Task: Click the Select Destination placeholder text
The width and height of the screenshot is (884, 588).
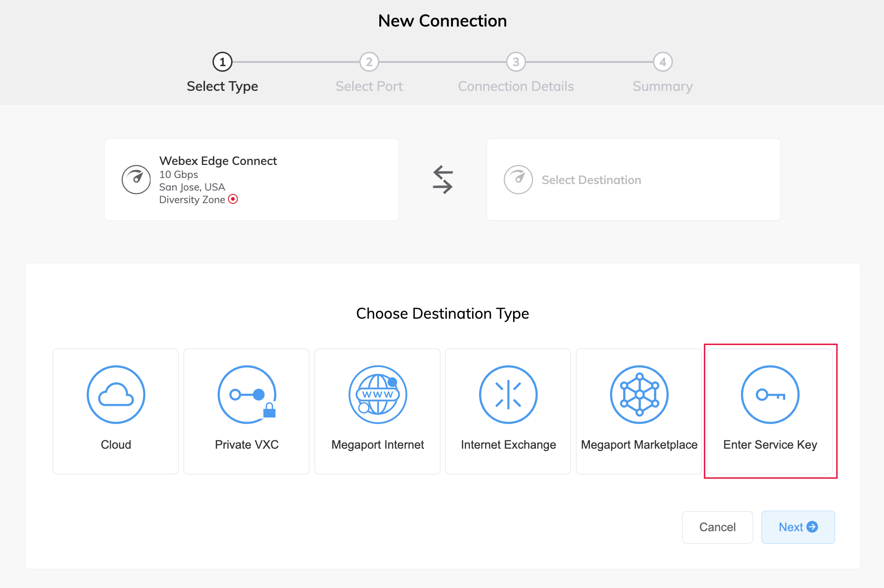Action: pyautogui.click(x=591, y=180)
